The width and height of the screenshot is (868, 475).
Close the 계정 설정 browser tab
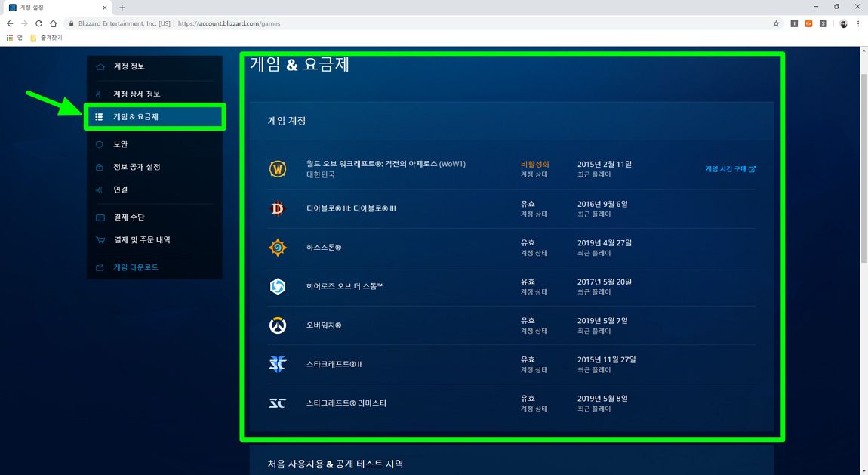click(105, 8)
